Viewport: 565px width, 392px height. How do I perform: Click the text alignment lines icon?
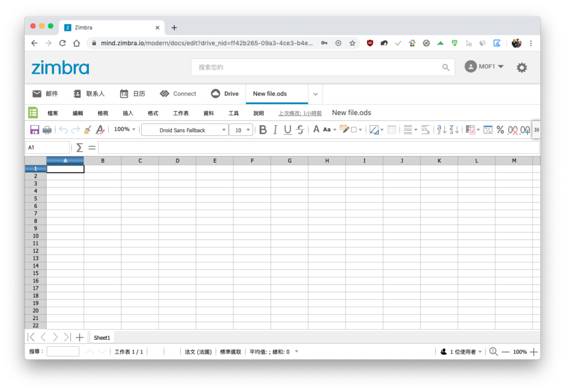[408, 130]
